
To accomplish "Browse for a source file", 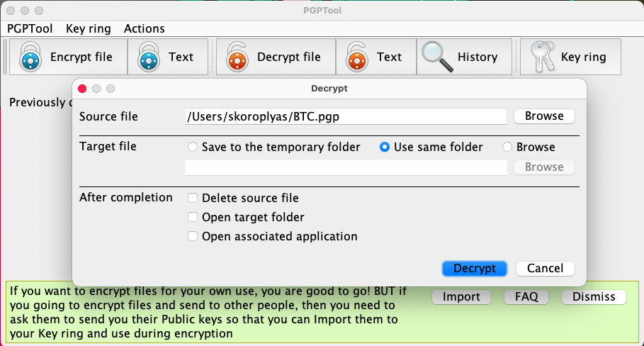I will pos(544,116).
